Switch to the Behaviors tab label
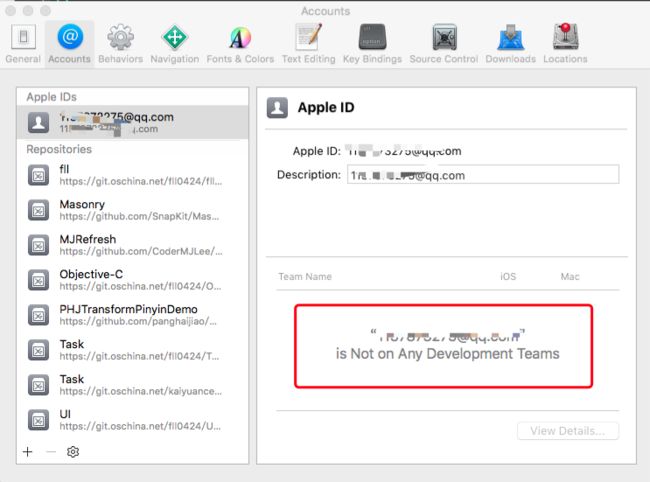Screen dimensions: 650x482 click(121, 59)
